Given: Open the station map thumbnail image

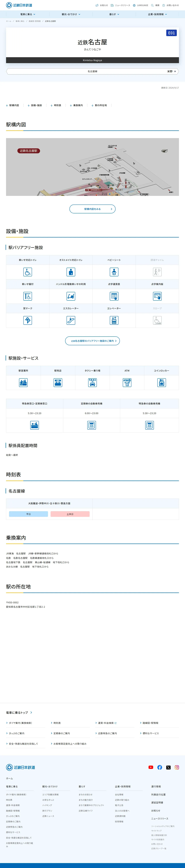Looking at the screenshot, I should tap(92, 167).
